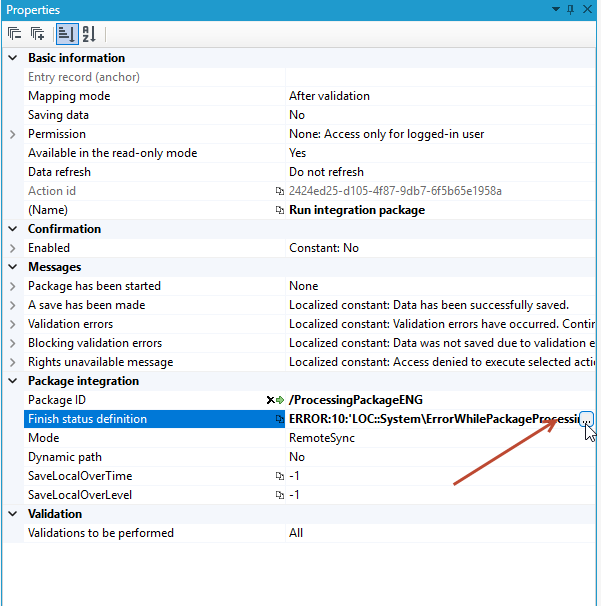
Task: Click the SaveLocalOverLevel value field
Action: pos(440,495)
